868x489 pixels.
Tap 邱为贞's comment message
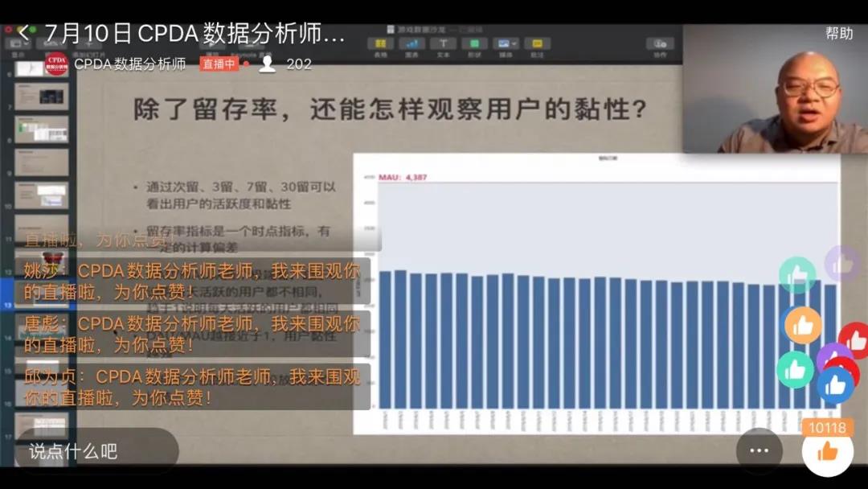[x=192, y=387]
